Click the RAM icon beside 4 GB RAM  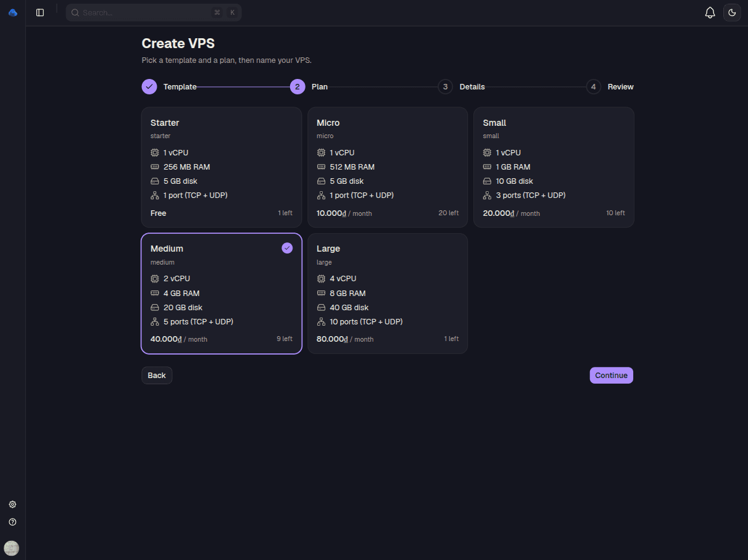(155, 293)
